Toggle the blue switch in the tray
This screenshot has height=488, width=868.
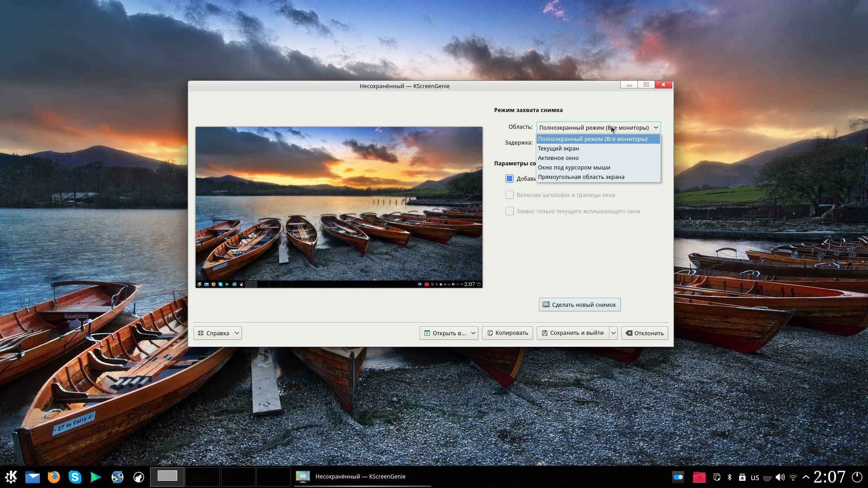point(678,477)
